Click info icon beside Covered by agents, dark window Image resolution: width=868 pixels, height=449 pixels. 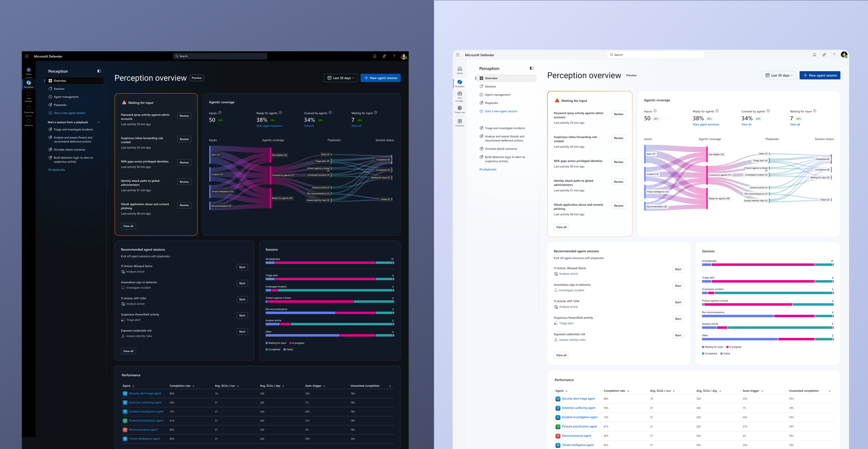click(330, 113)
